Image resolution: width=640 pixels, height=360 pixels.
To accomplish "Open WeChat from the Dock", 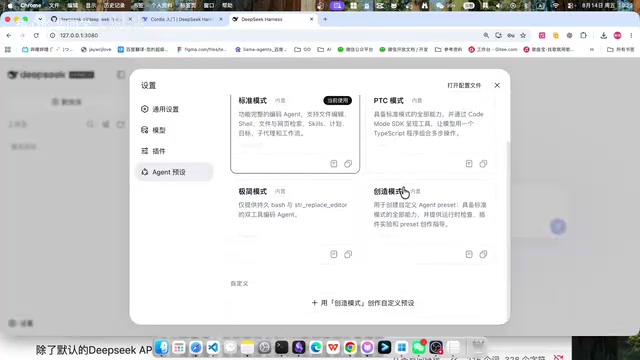I will click(x=419, y=348).
